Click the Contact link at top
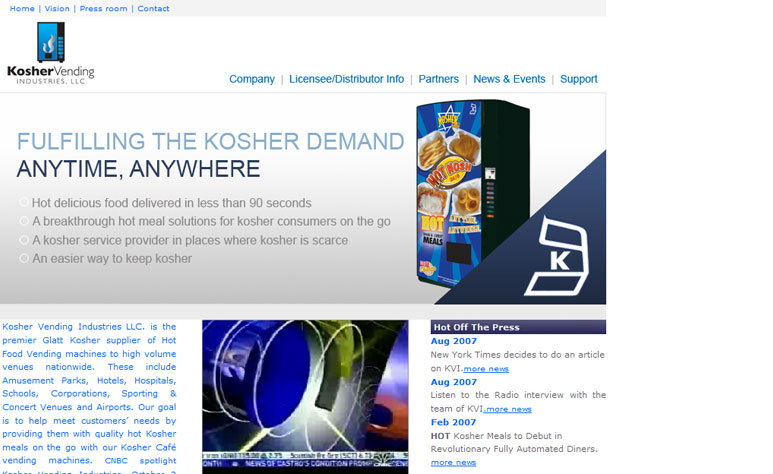Screen dimensions: 773x474 point(153,9)
